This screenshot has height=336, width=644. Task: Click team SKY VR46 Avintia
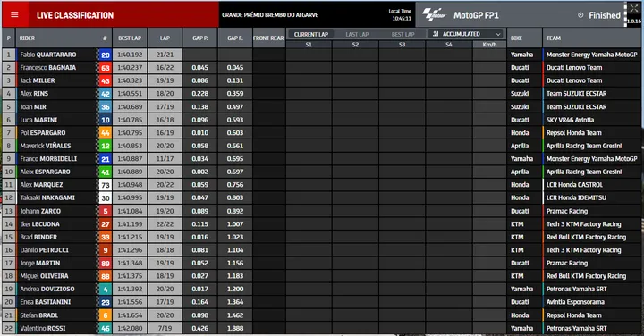click(570, 120)
